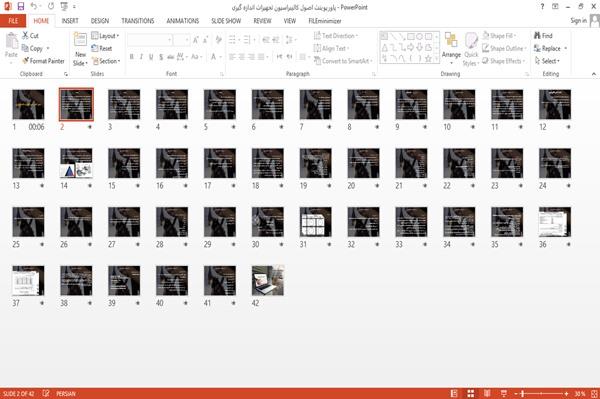600x399 pixels.
Task: Open Layout dropdown
Action: [x=105, y=36]
